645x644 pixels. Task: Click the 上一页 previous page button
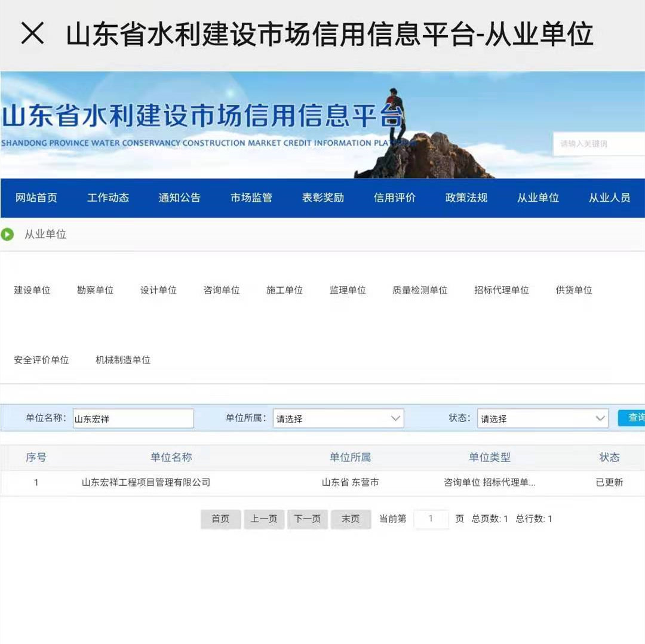[x=264, y=519]
